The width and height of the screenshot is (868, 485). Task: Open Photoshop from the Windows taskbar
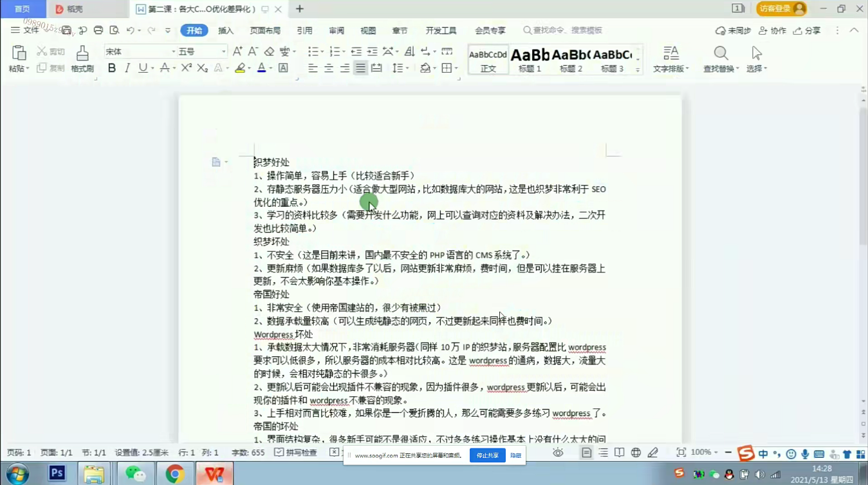[57, 473]
